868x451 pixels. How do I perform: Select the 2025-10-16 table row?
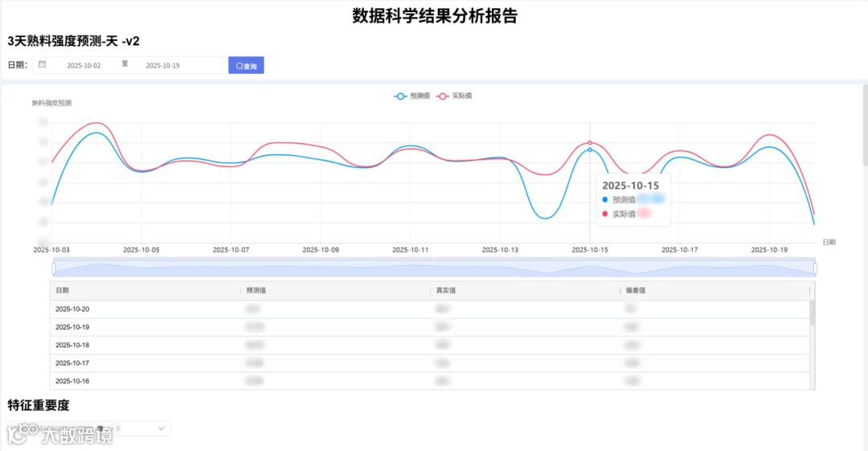[x=429, y=381]
